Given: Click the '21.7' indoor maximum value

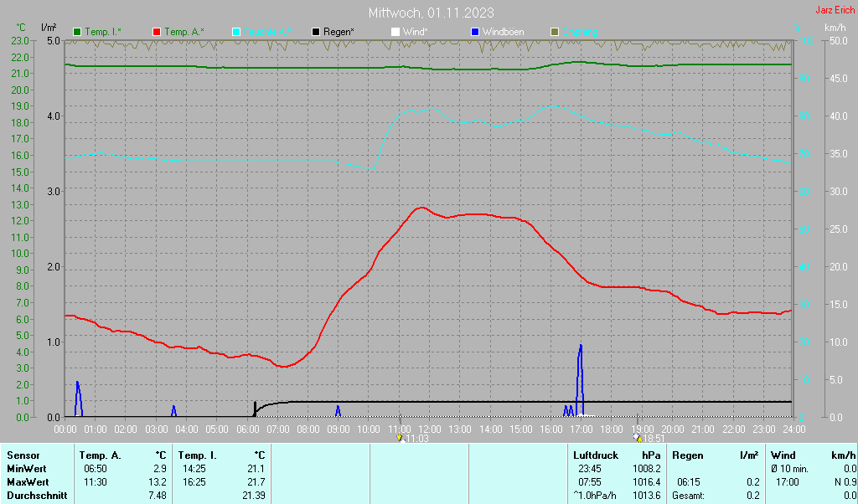Looking at the screenshot, I should (256, 483).
